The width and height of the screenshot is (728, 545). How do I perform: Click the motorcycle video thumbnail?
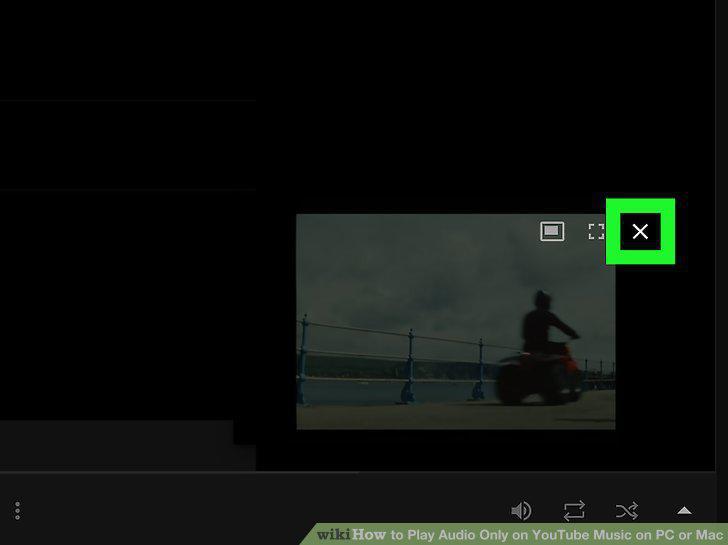[455, 321]
